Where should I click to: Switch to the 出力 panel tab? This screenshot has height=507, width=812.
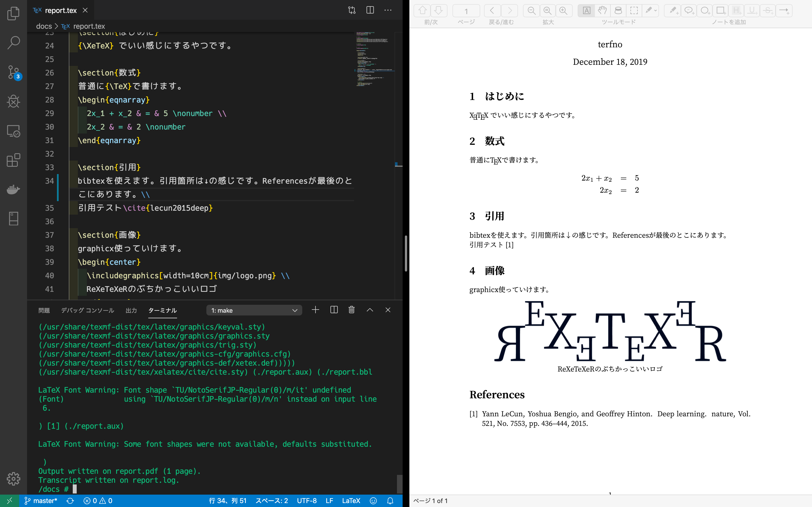pyautogui.click(x=131, y=310)
